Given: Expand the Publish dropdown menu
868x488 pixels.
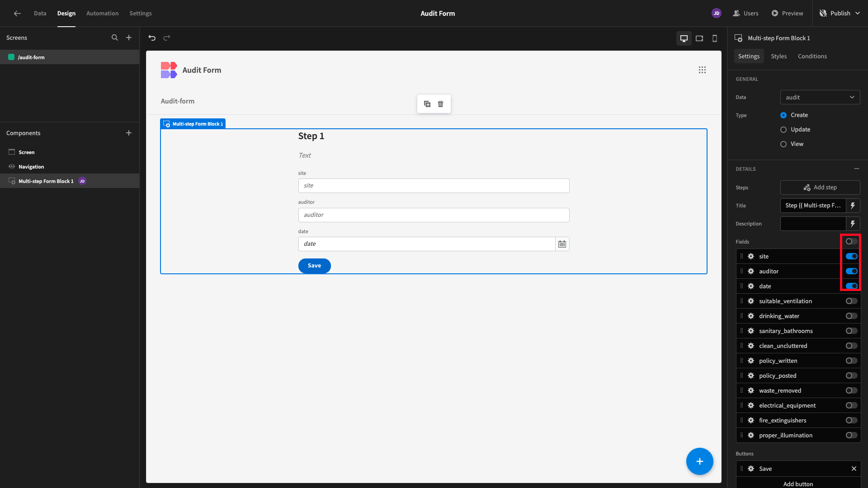Looking at the screenshot, I should click(858, 14).
